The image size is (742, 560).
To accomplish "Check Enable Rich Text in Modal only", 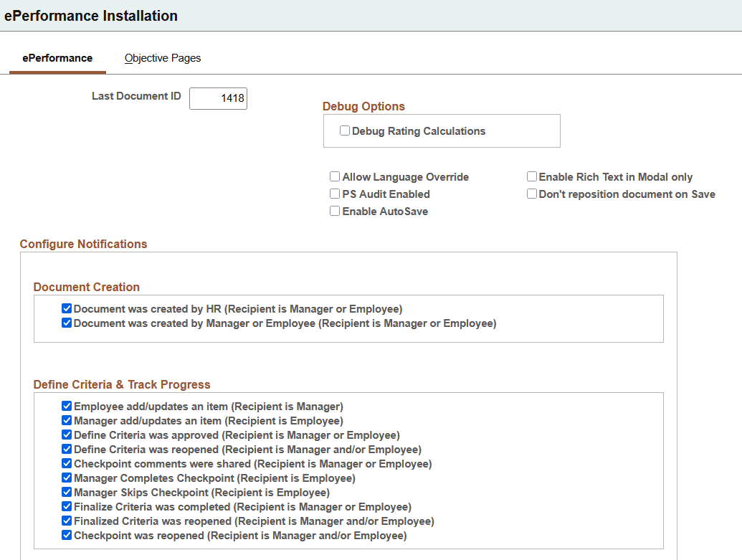I will (x=532, y=176).
